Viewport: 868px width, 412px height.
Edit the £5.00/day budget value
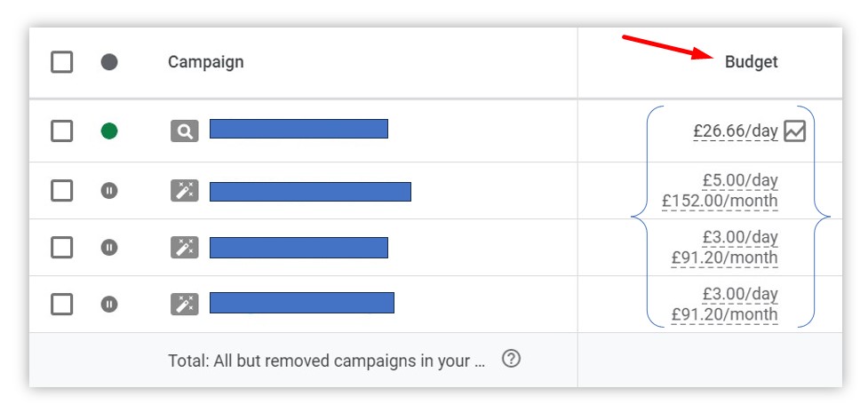tap(740, 180)
